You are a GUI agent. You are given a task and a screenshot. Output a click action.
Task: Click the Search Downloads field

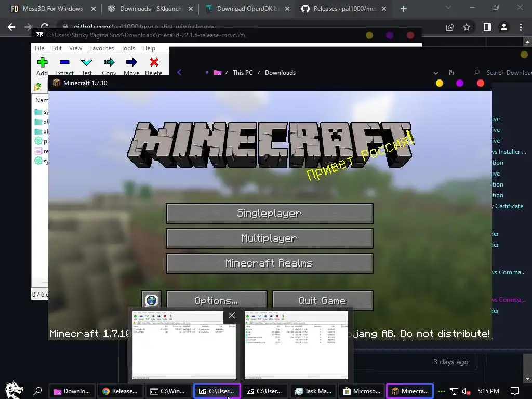click(504, 73)
